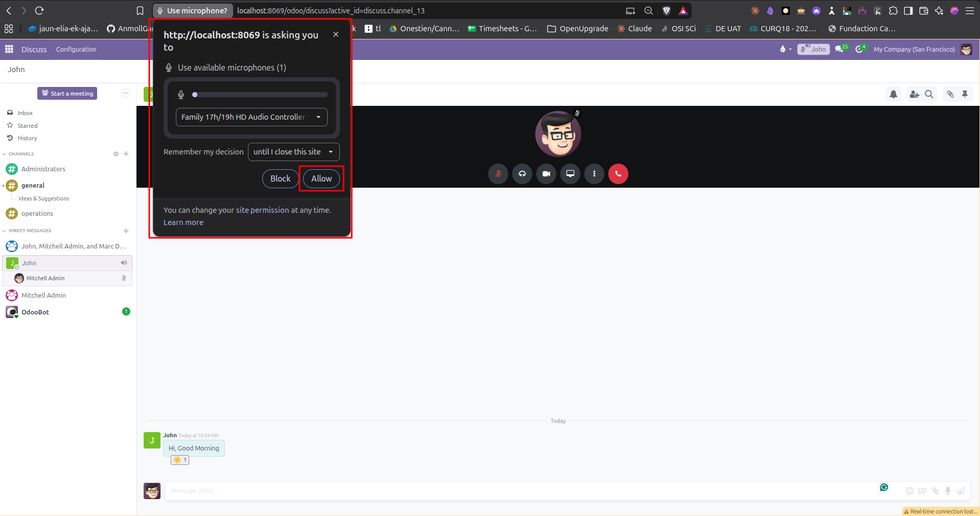This screenshot has width=980, height=516.
Task: Toggle notification bell for this chat
Action: pyautogui.click(x=893, y=94)
